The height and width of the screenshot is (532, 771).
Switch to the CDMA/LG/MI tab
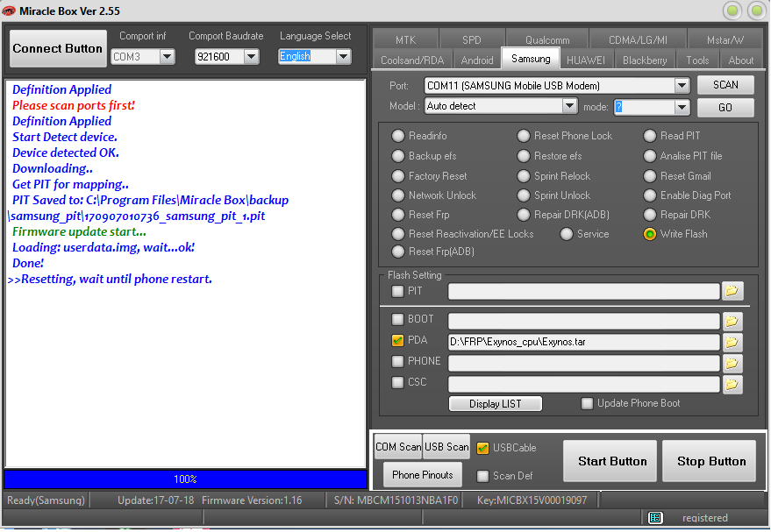[638, 39]
